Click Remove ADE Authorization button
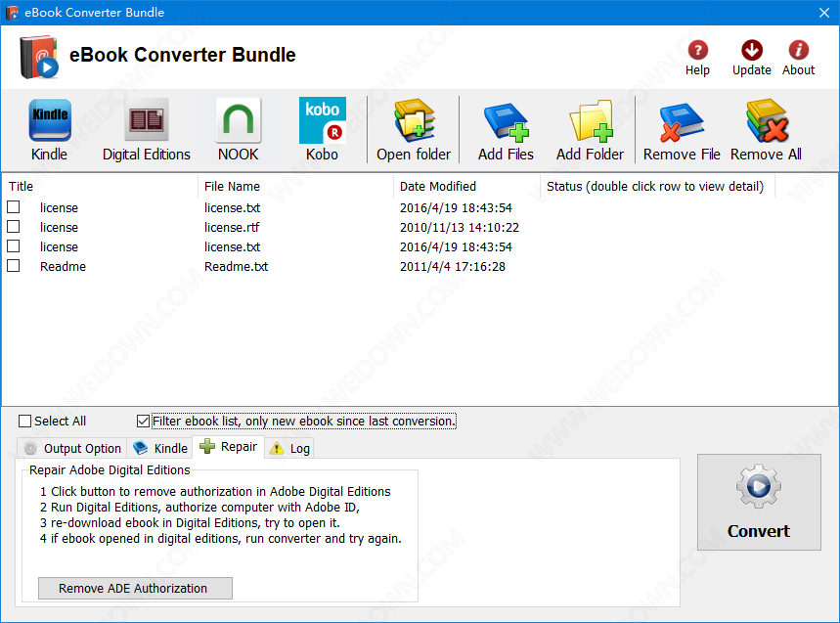 click(136, 588)
